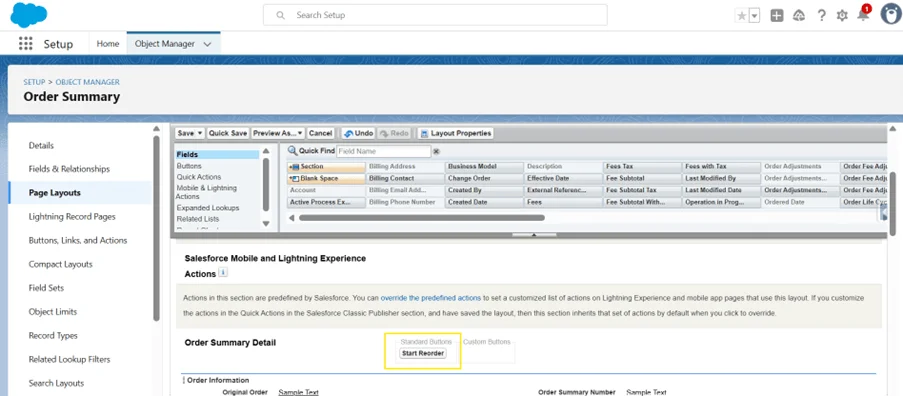
Task: Click the Quick Find Field Name input
Action: (x=383, y=151)
